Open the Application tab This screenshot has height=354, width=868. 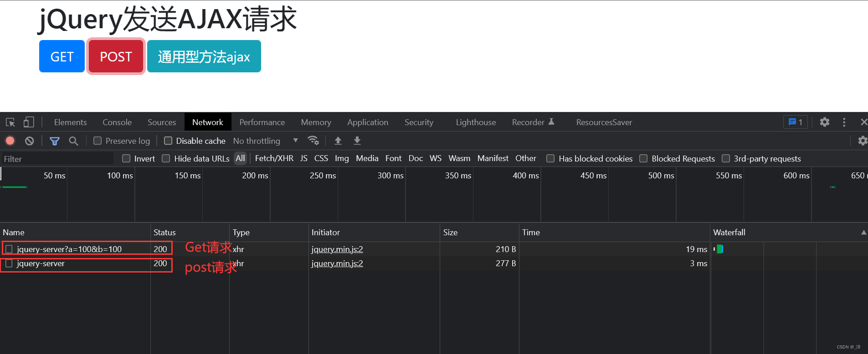(x=368, y=122)
